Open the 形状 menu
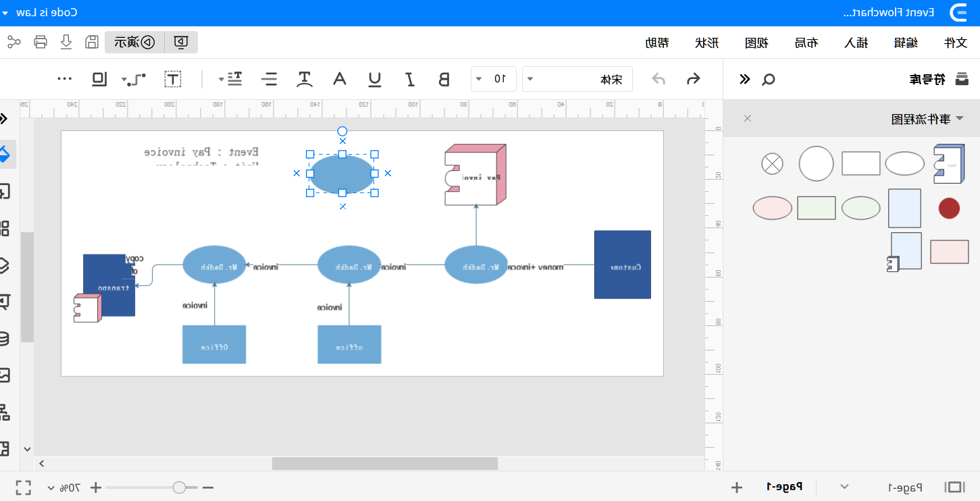 click(x=706, y=43)
